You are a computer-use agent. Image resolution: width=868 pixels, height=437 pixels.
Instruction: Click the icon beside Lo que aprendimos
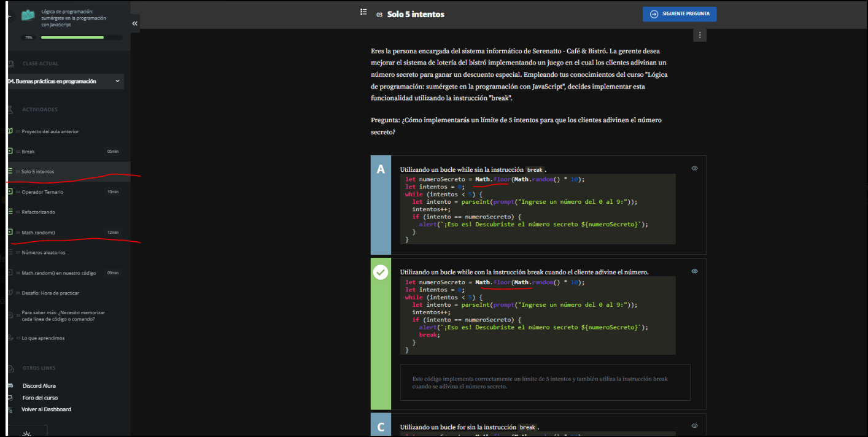click(10, 338)
